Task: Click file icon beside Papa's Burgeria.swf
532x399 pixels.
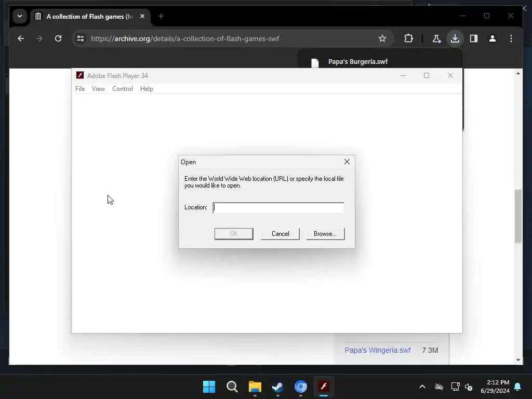Action: (x=315, y=63)
